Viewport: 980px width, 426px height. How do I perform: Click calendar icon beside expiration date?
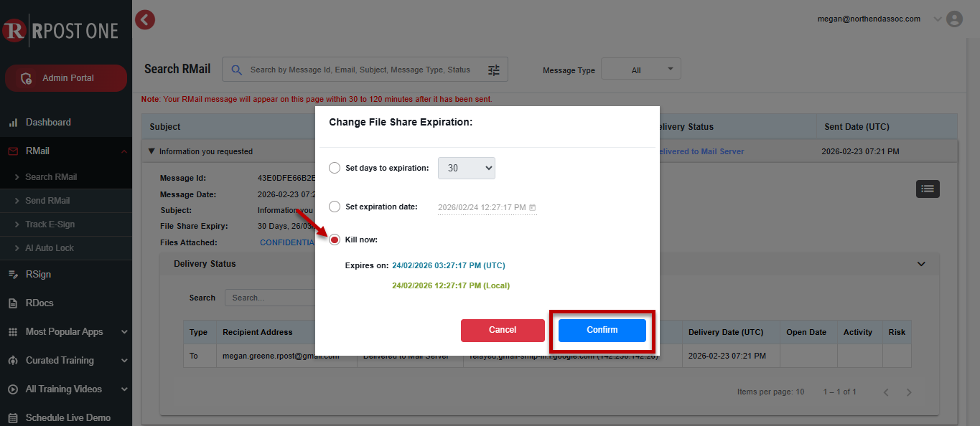coord(532,208)
